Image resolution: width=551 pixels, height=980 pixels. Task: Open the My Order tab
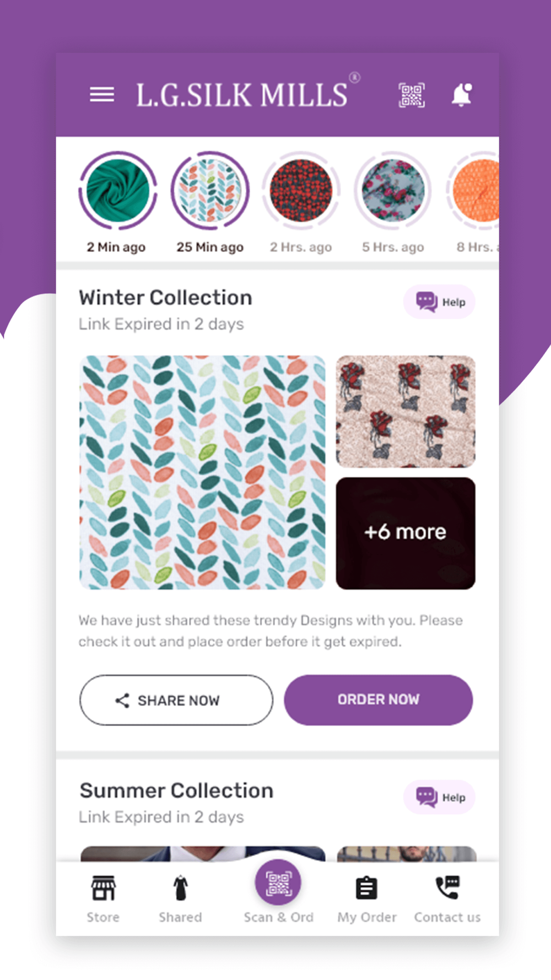pos(367,899)
